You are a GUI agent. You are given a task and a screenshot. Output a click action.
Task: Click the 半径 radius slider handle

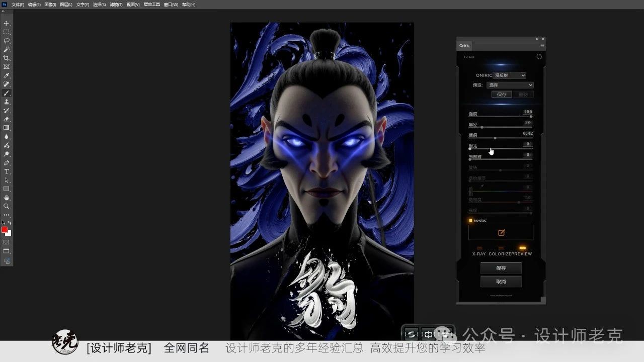pos(481,127)
